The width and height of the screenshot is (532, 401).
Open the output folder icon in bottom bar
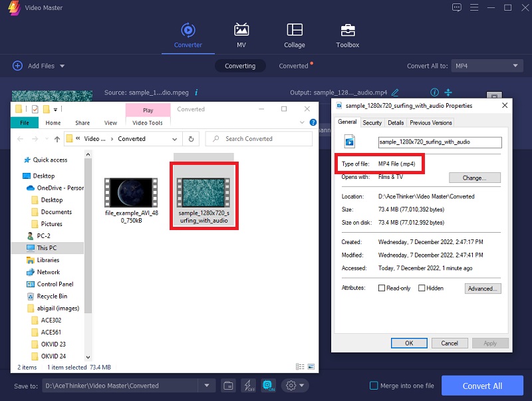228,386
